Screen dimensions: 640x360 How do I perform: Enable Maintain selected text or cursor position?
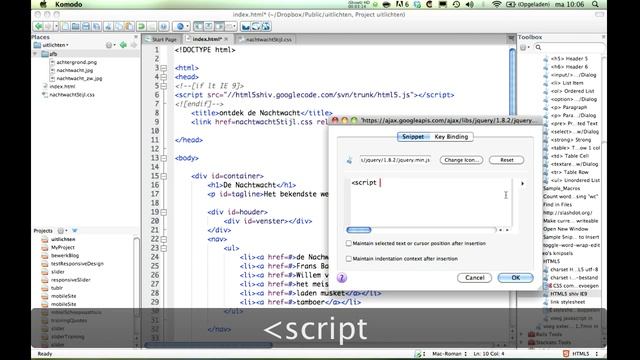click(349, 243)
